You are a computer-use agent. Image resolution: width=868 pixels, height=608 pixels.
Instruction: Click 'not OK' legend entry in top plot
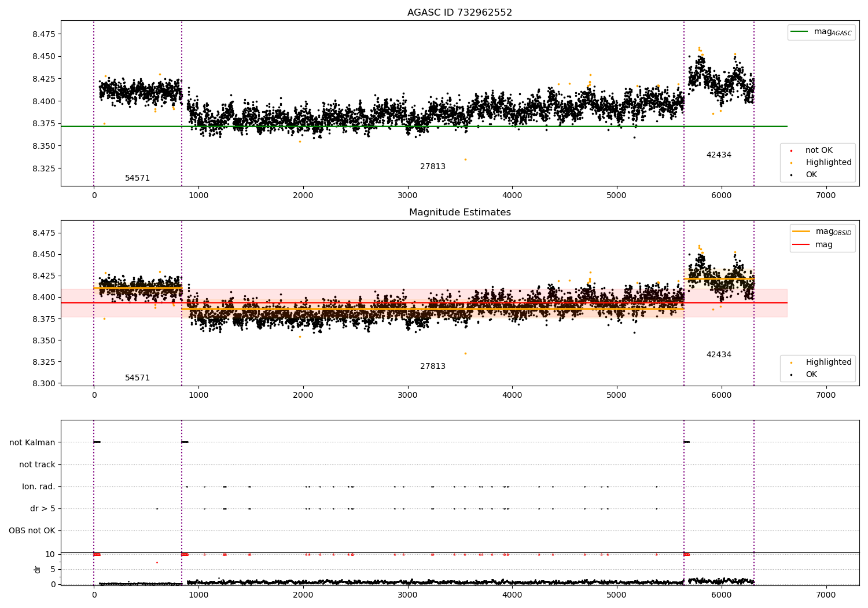click(x=819, y=151)
